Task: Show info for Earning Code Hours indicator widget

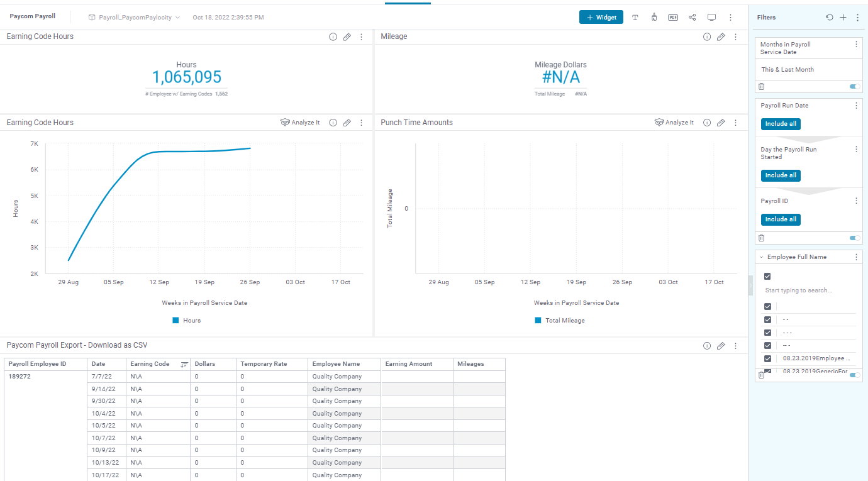Action: coord(333,37)
